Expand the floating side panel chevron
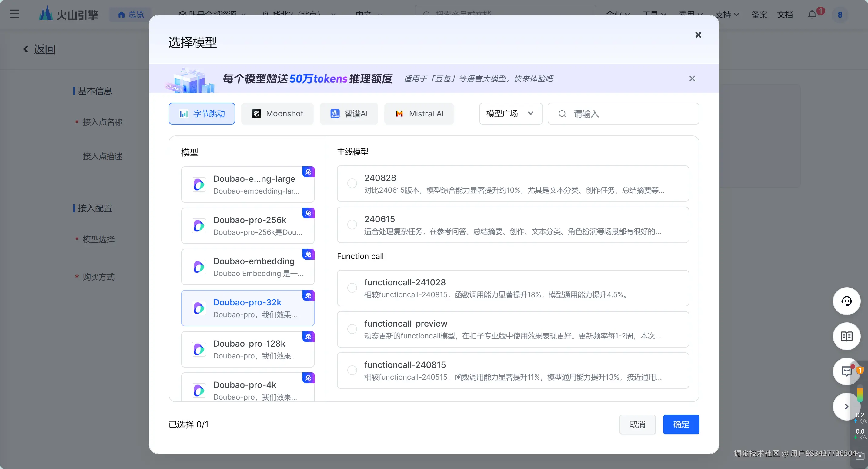This screenshot has height=469, width=868. click(x=846, y=406)
